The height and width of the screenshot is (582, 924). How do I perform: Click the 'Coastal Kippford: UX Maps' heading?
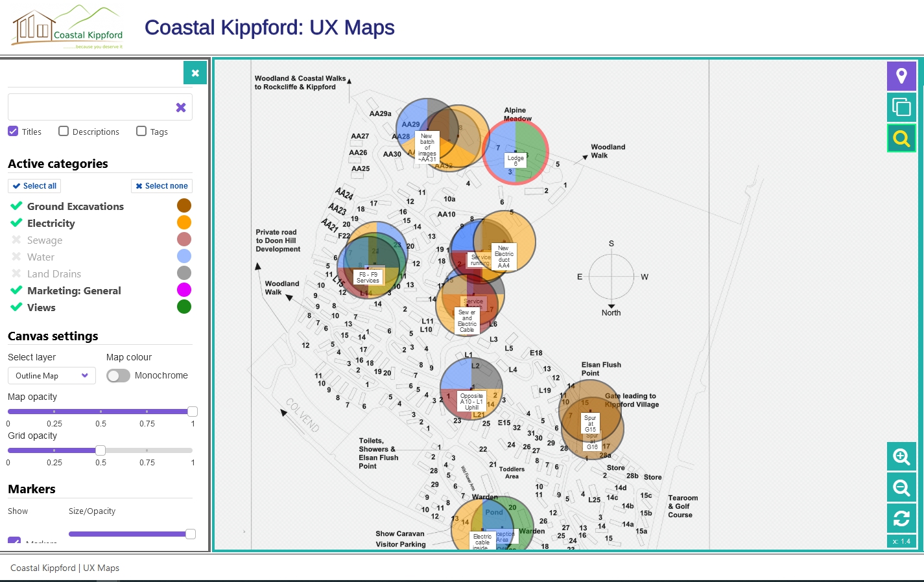270,27
